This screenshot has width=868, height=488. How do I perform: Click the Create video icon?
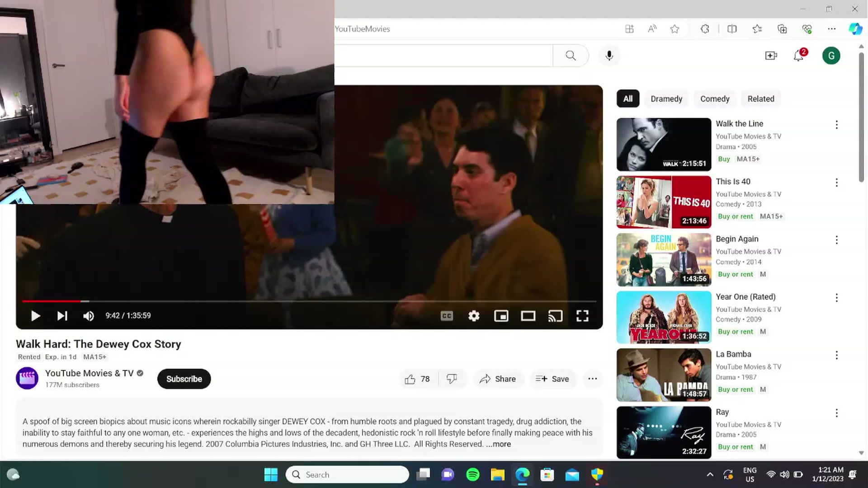click(x=771, y=56)
